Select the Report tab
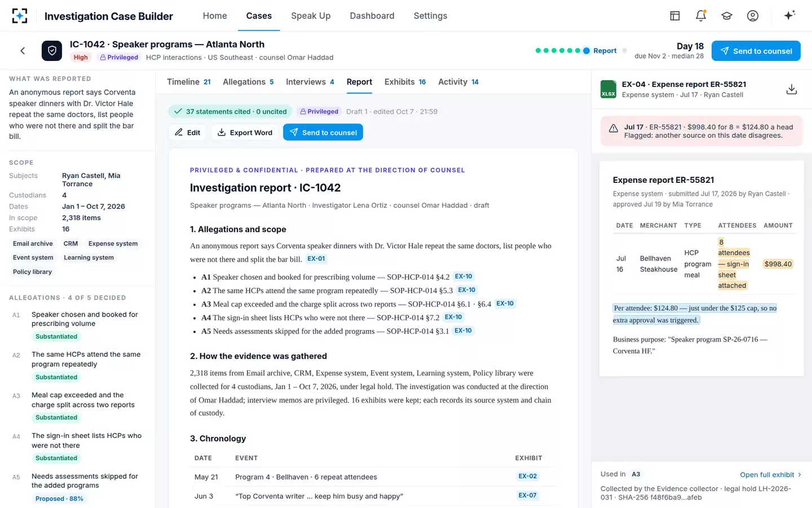 tap(359, 82)
